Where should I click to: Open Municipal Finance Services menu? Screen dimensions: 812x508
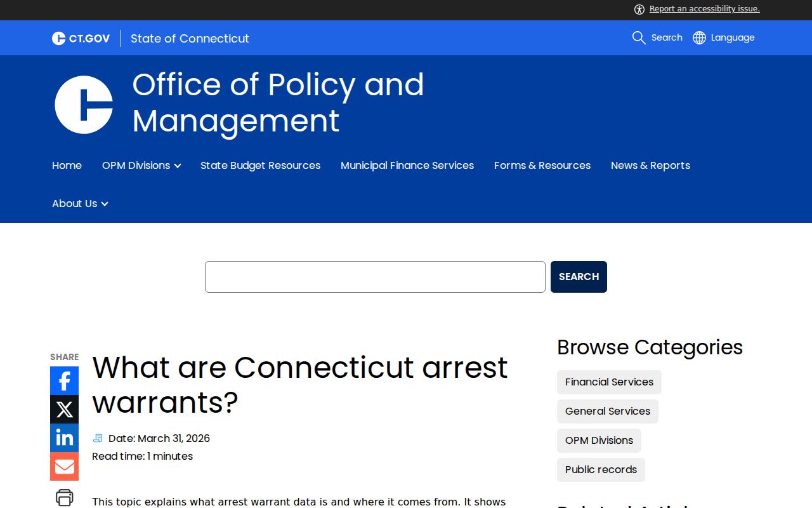click(407, 165)
